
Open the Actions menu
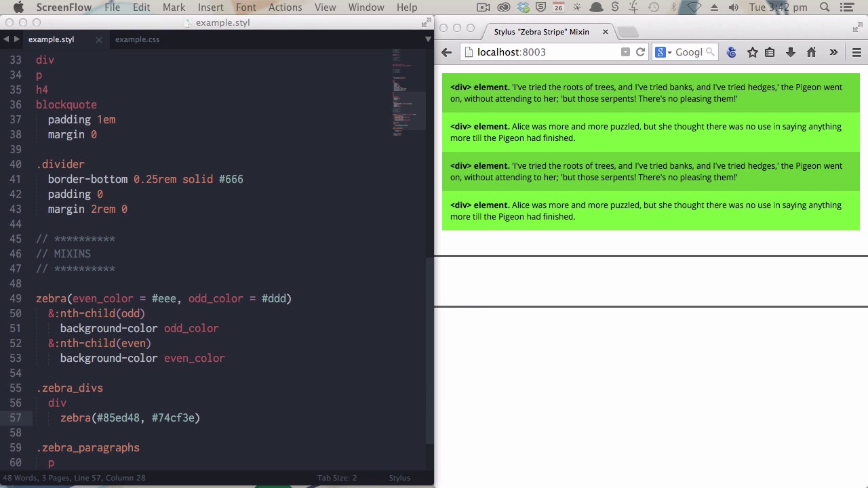tap(285, 7)
